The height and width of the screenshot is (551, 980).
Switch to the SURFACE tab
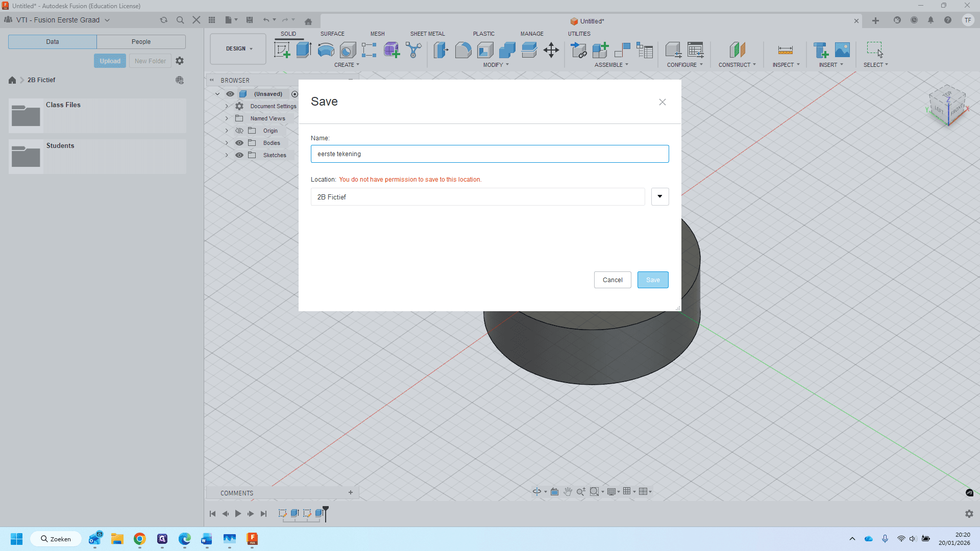pos(332,34)
